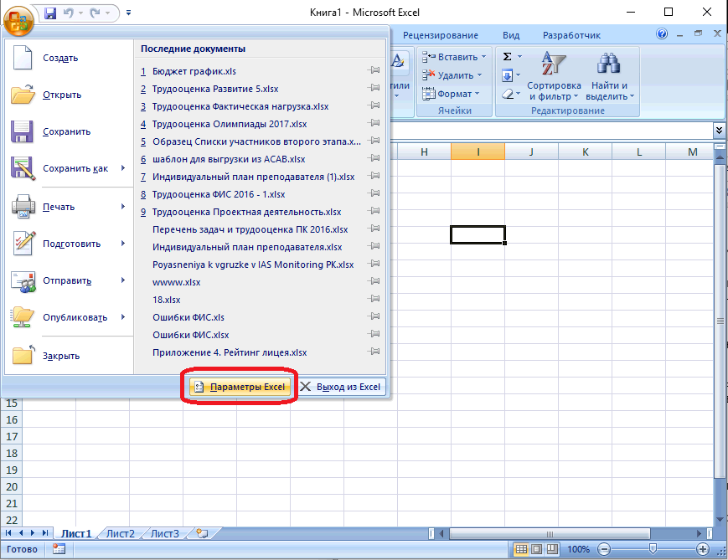Click the Save icon in Quick Access Toolbar

(x=50, y=13)
